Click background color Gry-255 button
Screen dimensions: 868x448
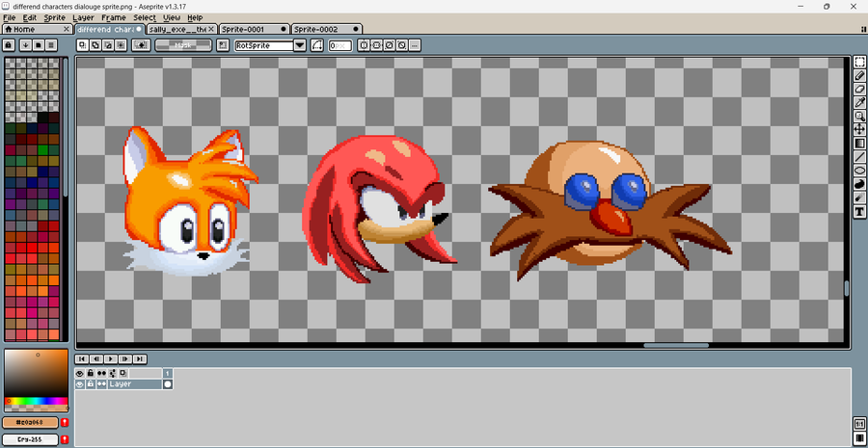pos(31,439)
